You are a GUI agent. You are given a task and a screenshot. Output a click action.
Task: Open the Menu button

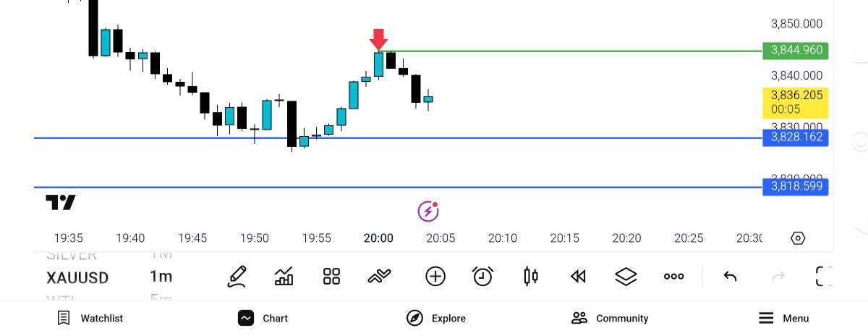(784, 318)
